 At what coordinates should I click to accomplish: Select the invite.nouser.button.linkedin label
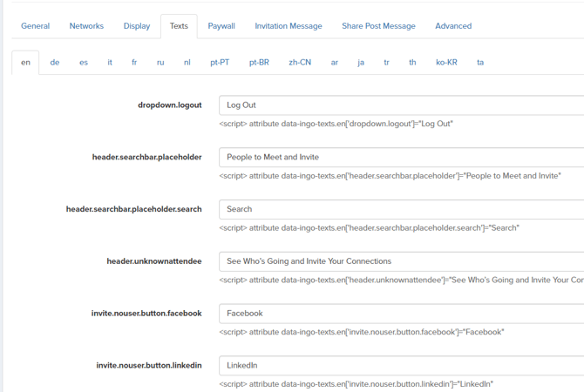[x=149, y=366]
